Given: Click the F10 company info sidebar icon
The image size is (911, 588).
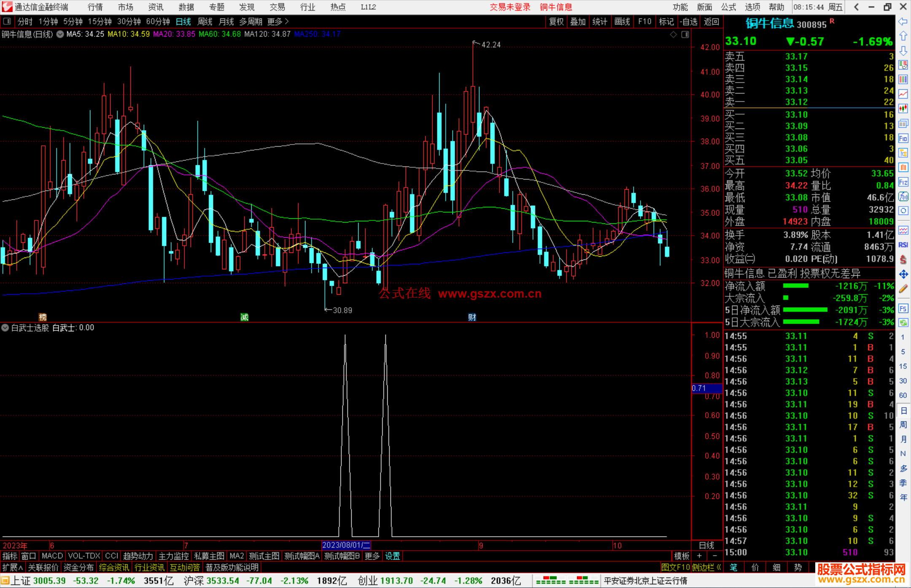Looking at the screenshot, I should (903, 138).
